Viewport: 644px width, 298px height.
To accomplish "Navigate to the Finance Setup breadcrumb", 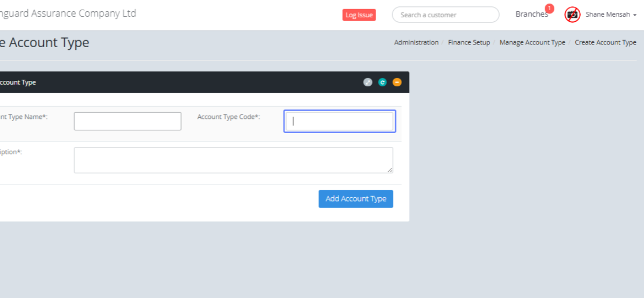I will click(x=469, y=42).
